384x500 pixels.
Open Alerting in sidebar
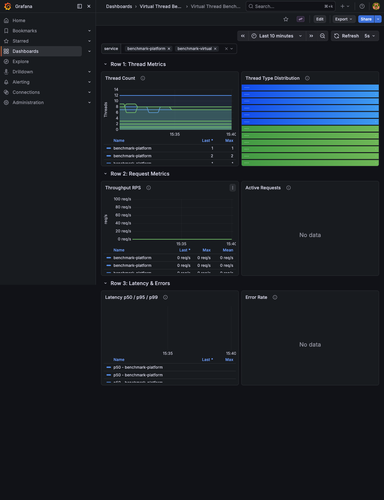[21, 82]
